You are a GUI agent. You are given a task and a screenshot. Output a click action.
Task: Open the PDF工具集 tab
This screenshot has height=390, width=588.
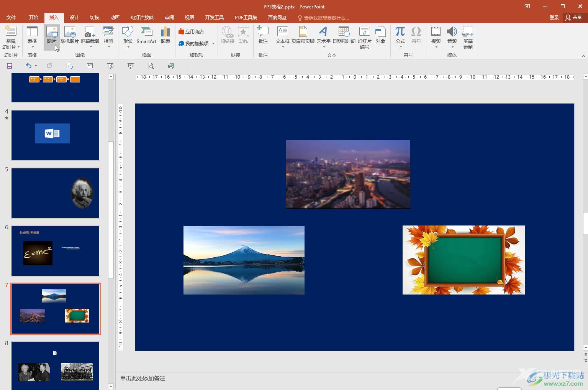[246, 18]
